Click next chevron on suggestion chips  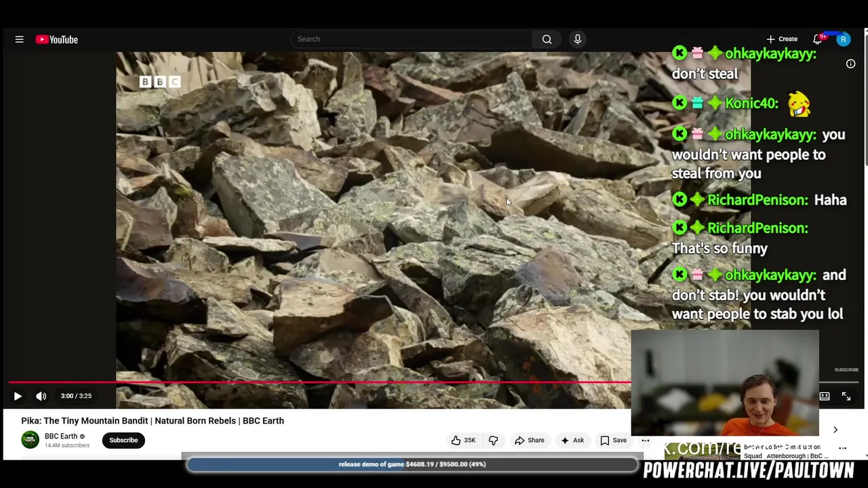coord(835,430)
